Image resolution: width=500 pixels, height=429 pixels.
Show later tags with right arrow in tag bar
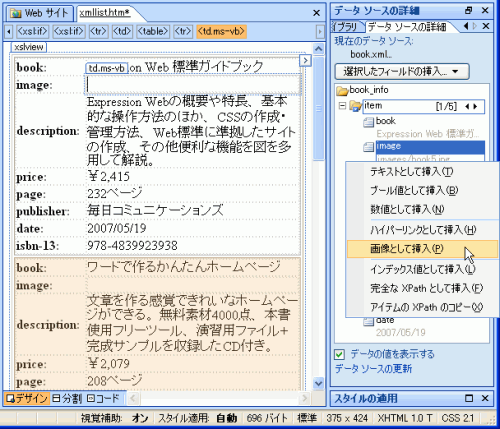pos(320,32)
